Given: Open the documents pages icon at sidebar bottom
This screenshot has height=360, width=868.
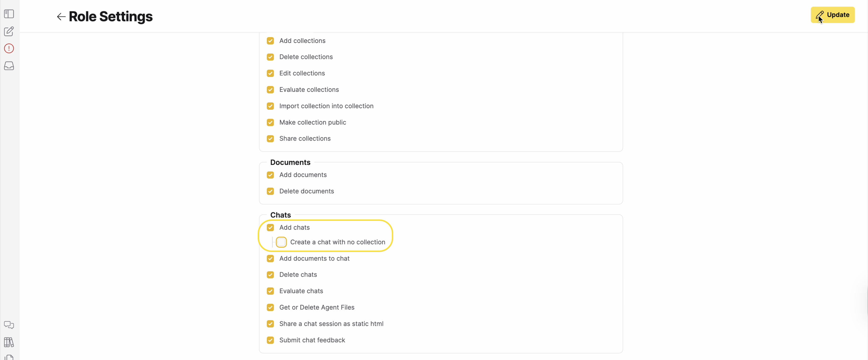Looking at the screenshot, I should pos(10,357).
